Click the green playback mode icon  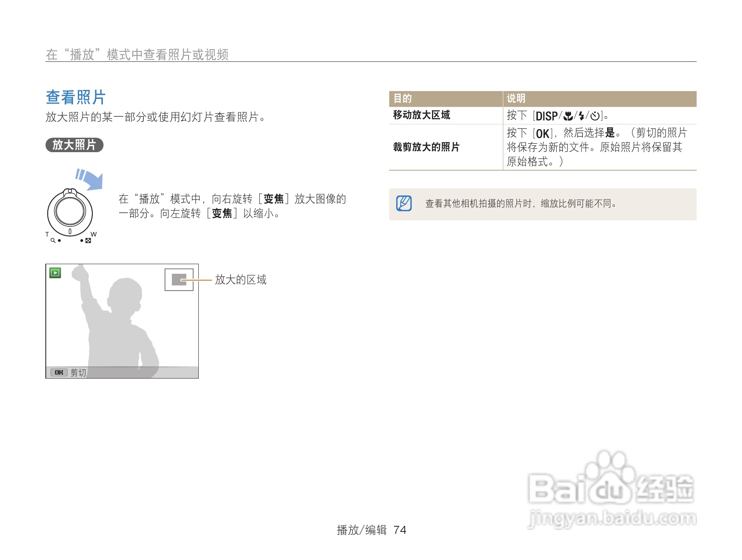(56, 273)
